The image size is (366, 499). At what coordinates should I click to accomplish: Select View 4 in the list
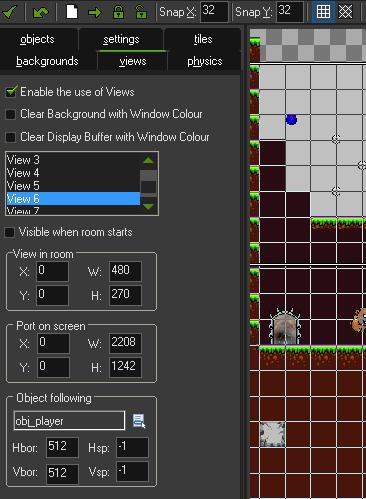(x=73, y=173)
